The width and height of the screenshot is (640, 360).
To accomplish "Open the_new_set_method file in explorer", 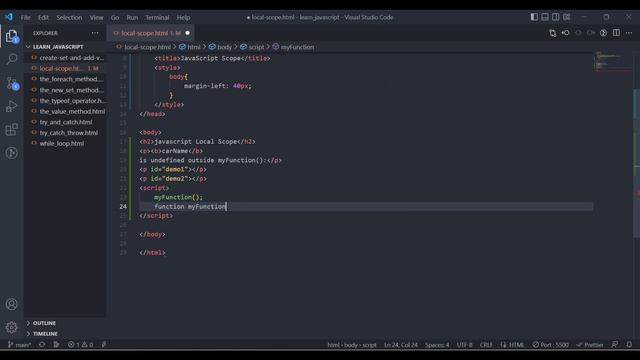I will (x=65, y=90).
